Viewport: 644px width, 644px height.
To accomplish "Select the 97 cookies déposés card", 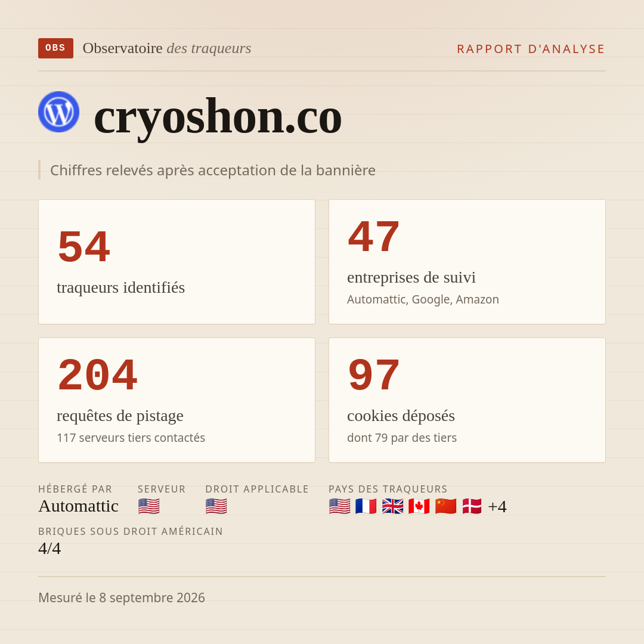I will pyautogui.click(x=467, y=400).
